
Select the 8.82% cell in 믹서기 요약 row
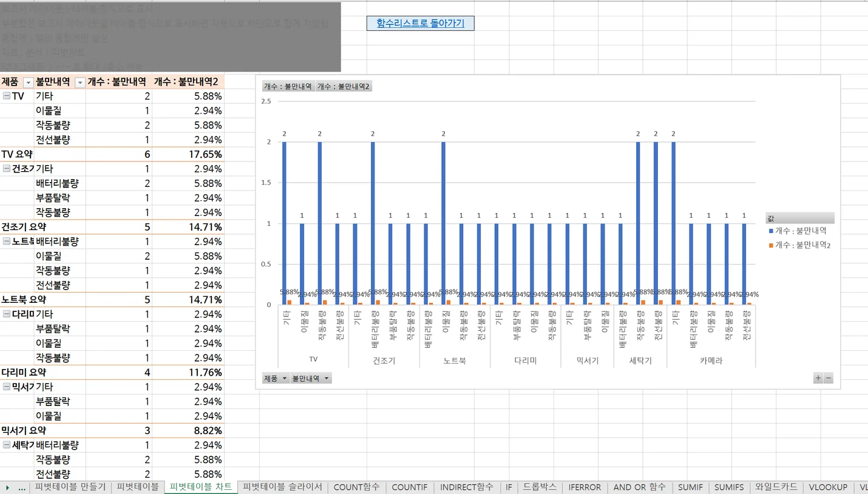coord(188,431)
